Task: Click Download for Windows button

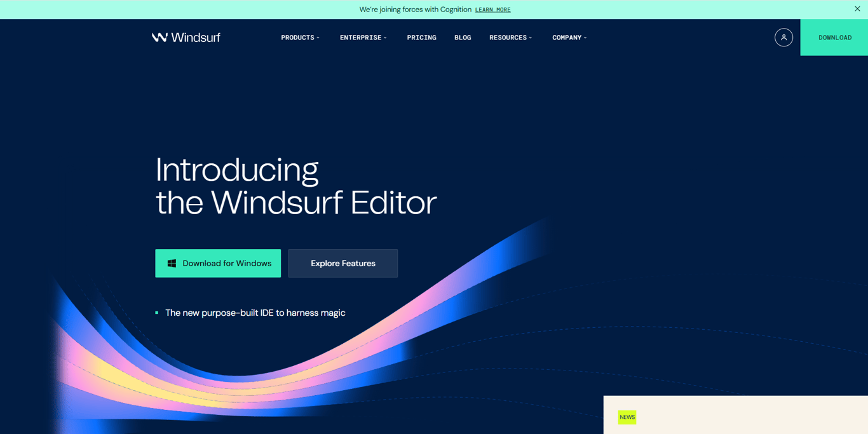Action: (218, 263)
